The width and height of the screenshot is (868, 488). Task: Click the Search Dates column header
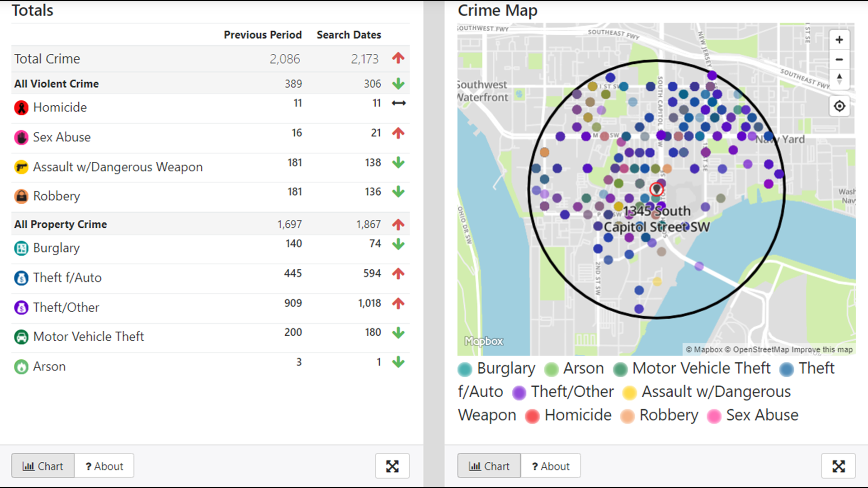pyautogui.click(x=349, y=35)
